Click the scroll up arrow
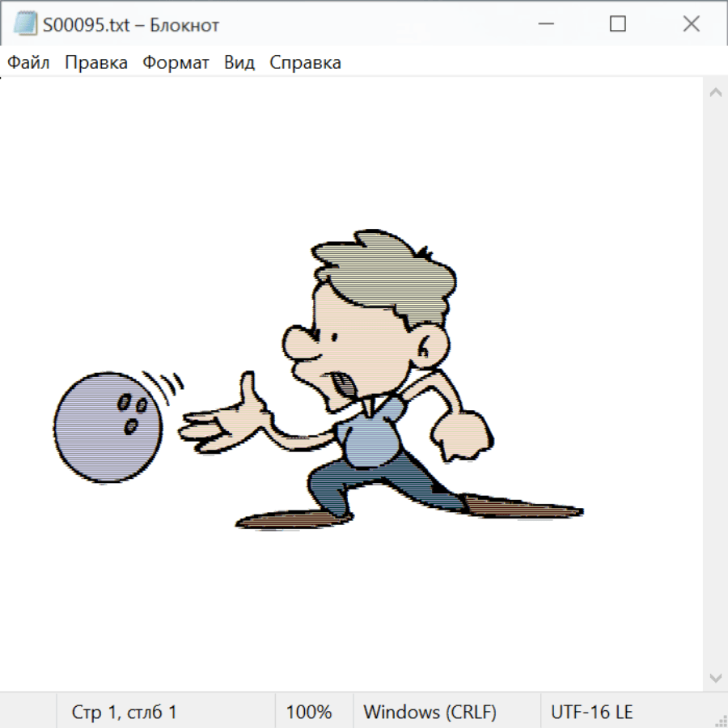Image resolution: width=728 pixels, height=728 pixels. 715,92
